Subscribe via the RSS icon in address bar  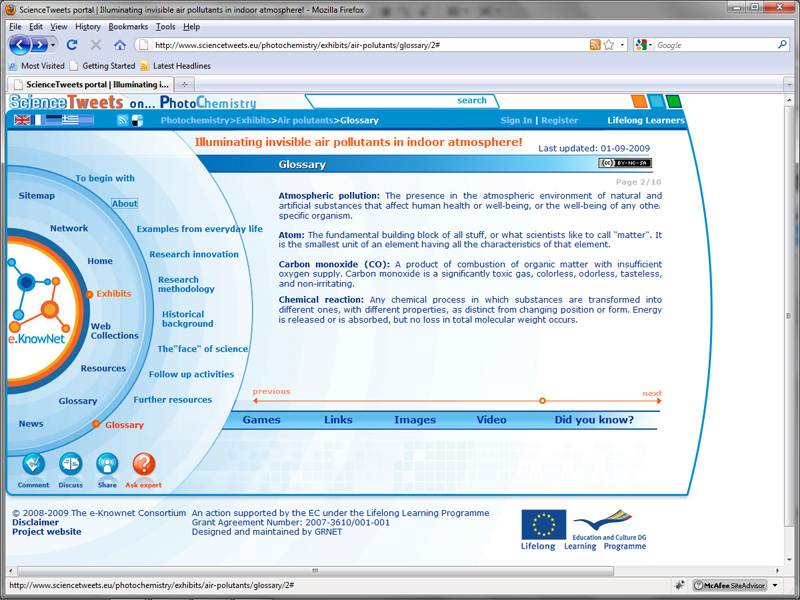(595, 45)
